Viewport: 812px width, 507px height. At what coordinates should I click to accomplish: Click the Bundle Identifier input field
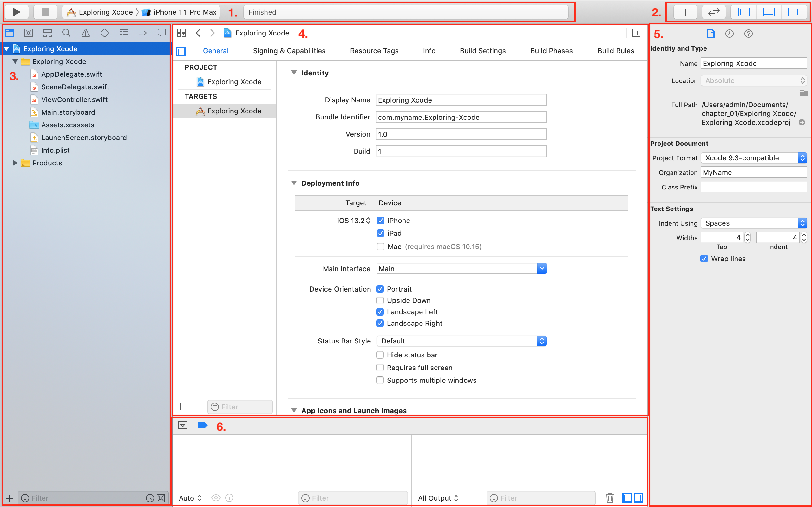point(460,118)
